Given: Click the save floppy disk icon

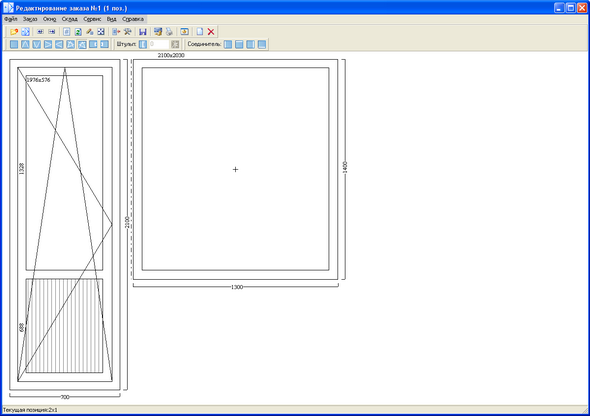Looking at the screenshot, I should coord(143,32).
